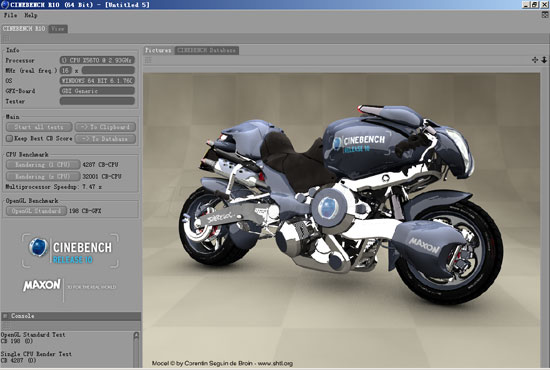This screenshot has height=370, width=550.
Task: Click the down arrow icon above picture
Action: (x=544, y=60)
